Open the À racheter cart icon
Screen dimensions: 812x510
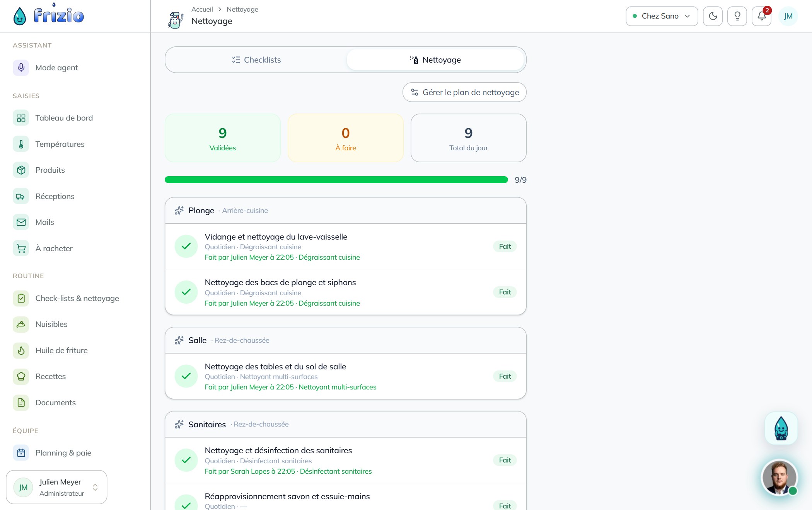21,248
